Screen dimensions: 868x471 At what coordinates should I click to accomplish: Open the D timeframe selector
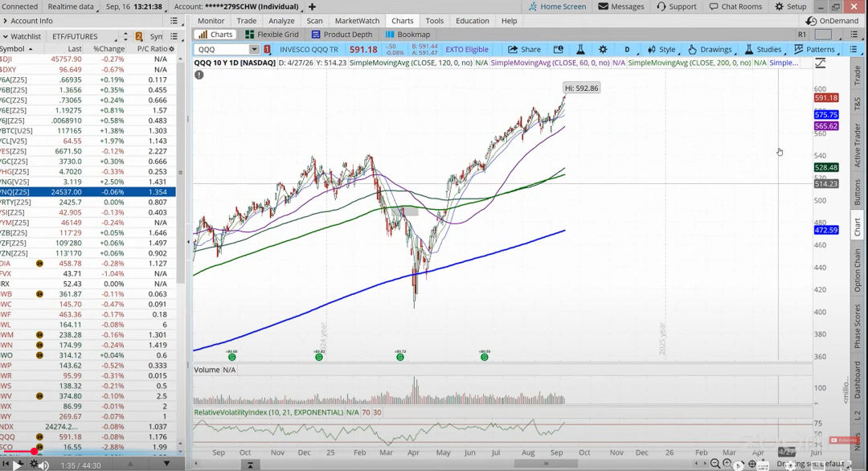click(x=628, y=49)
